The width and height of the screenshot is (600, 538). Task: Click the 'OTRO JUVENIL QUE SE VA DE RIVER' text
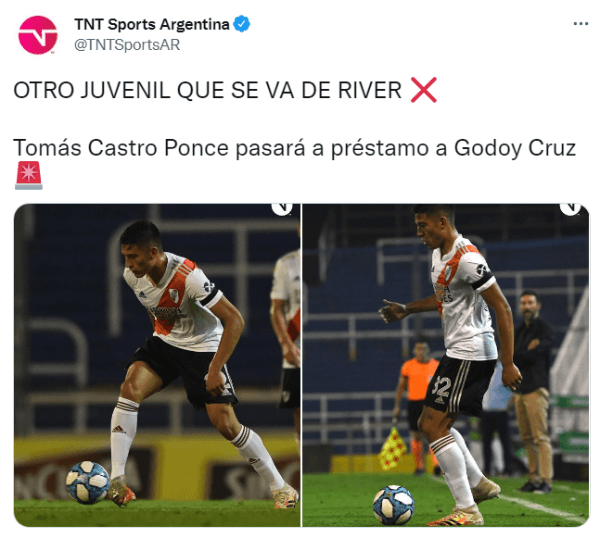[x=207, y=91]
